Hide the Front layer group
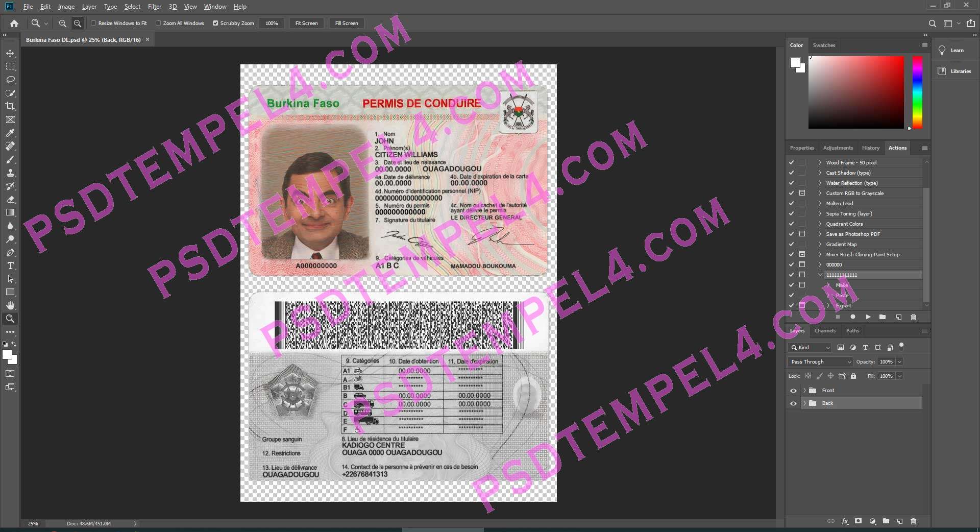 (x=793, y=391)
